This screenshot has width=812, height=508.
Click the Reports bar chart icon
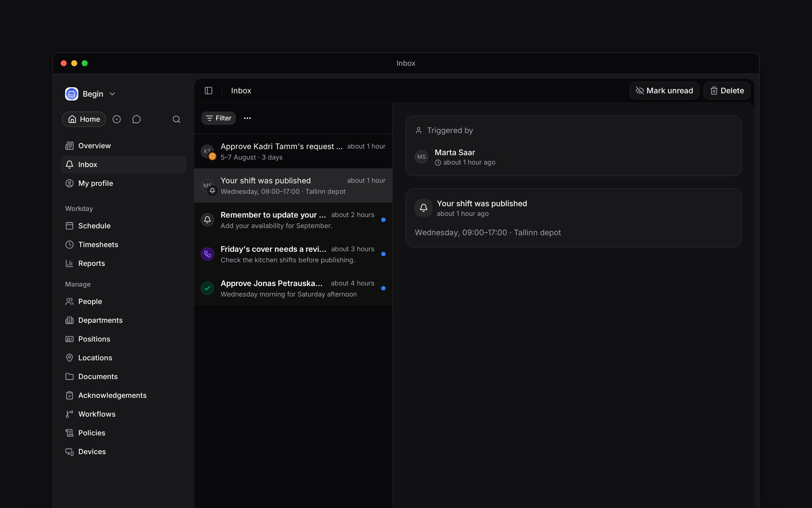[x=70, y=263]
